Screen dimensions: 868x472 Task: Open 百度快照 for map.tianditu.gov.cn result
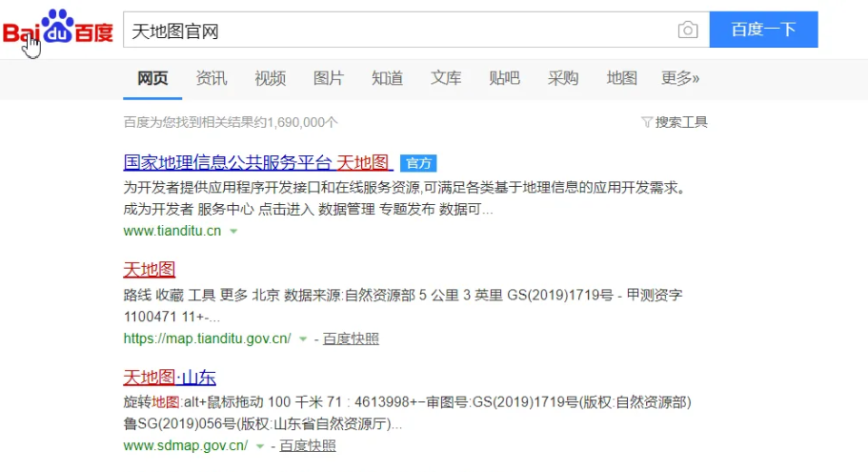[351, 339]
